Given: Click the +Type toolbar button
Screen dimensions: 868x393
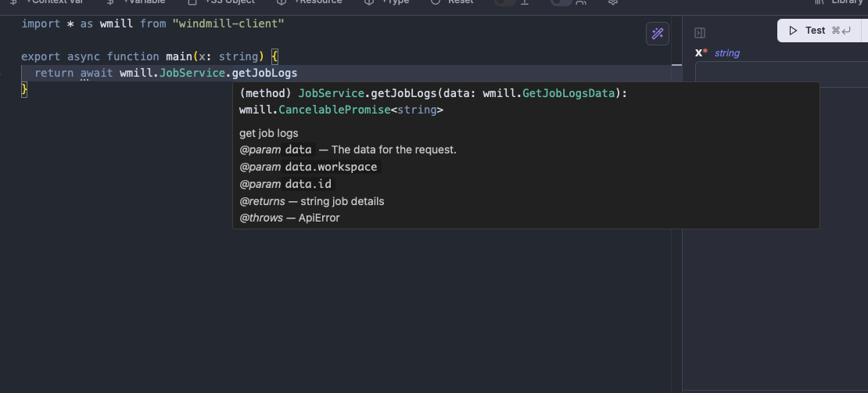Looking at the screenshot, I should coord(388,2).
